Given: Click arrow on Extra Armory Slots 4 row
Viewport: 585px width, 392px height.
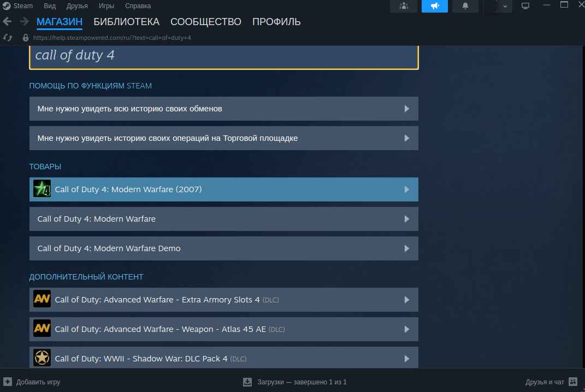Looking at the screenshot, I should 407,300.
